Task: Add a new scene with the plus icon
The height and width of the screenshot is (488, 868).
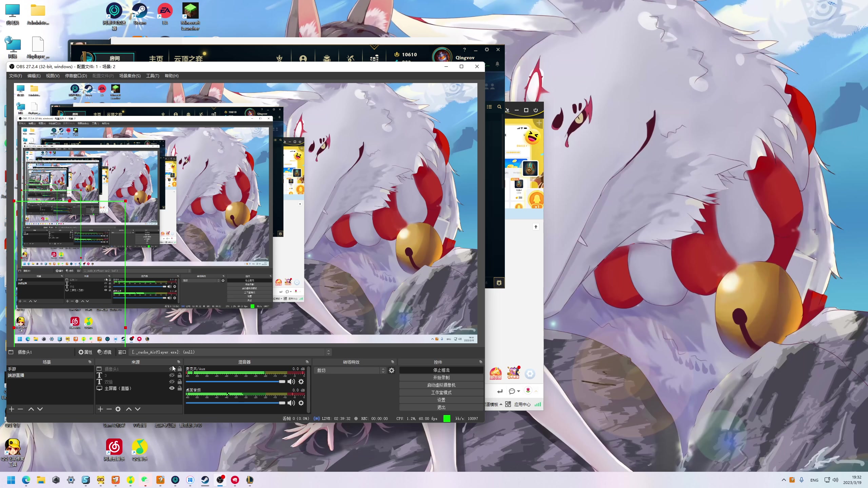Action: (x=12, y=409)
